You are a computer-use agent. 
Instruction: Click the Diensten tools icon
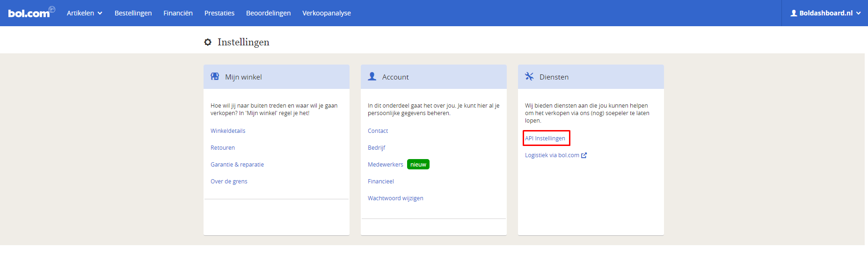coord(529,76)
